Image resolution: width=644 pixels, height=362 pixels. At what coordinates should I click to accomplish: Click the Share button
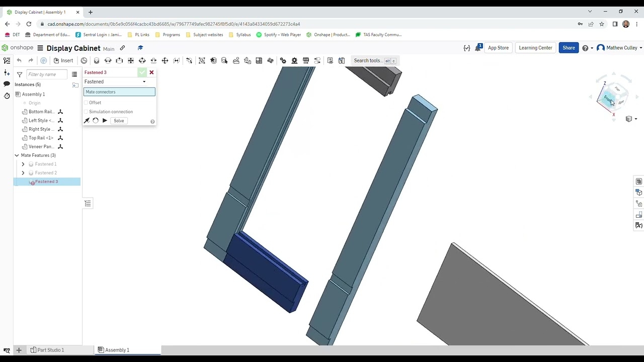pos(569,48)
